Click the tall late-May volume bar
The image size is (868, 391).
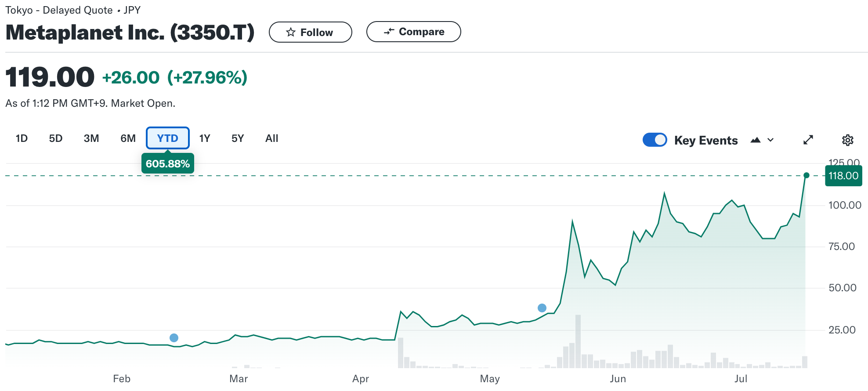click(578, 341)
